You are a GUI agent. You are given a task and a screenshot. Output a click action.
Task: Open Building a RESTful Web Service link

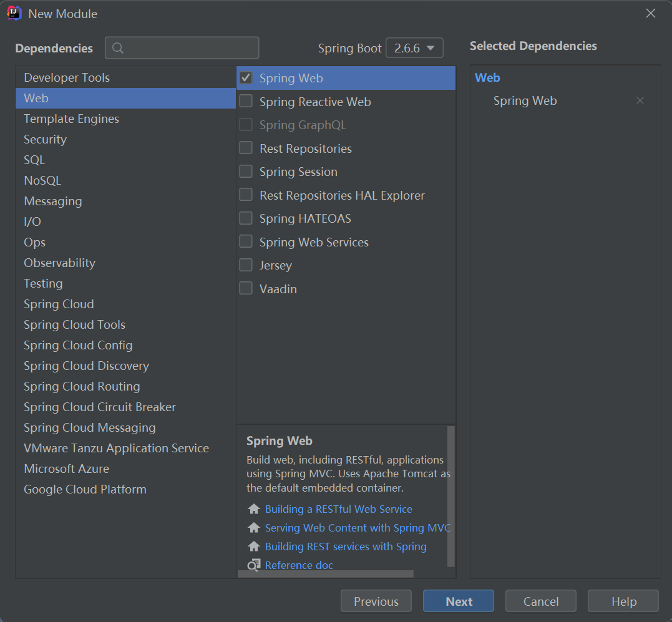[x=339, y=509]
